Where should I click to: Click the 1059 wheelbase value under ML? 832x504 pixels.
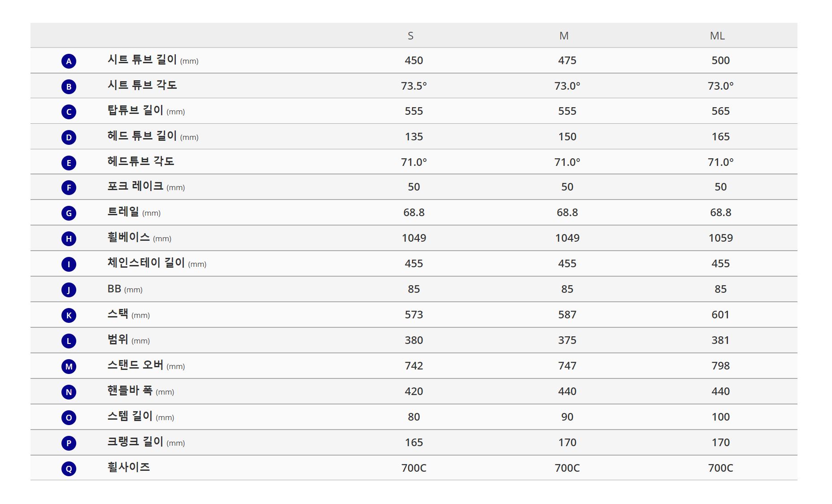click(720, 238)
